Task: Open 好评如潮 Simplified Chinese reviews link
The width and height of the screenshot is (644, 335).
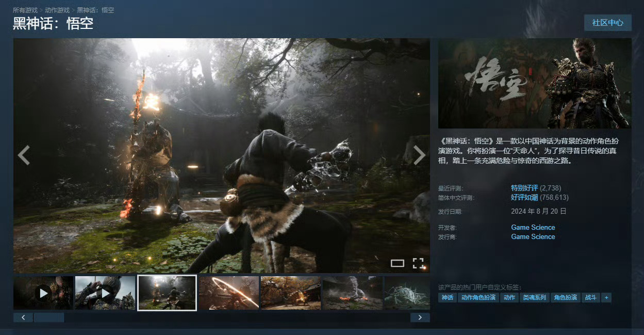Action: point(524,197)
